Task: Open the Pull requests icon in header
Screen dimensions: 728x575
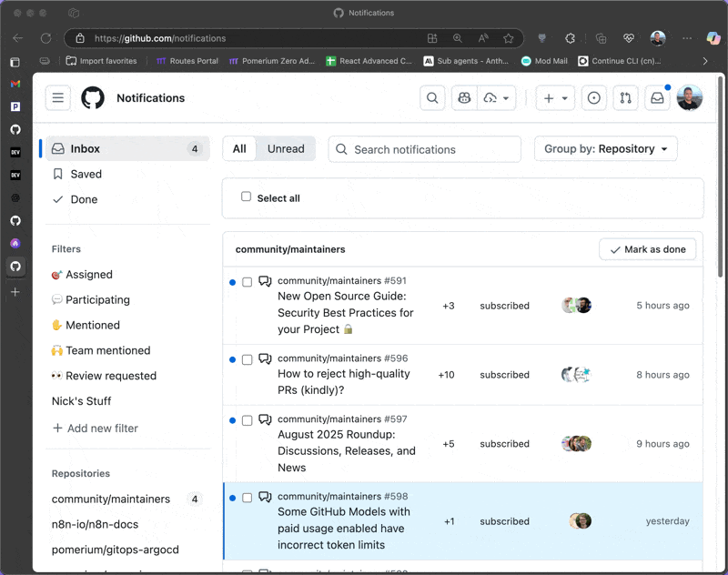Action: pos(625,98)
